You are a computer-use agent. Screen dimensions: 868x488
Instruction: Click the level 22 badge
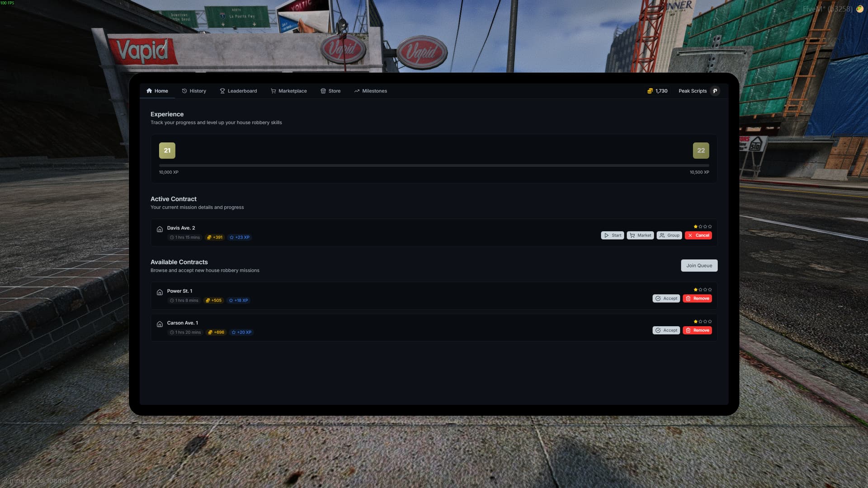pyautogui.click(x=701, y=150)
